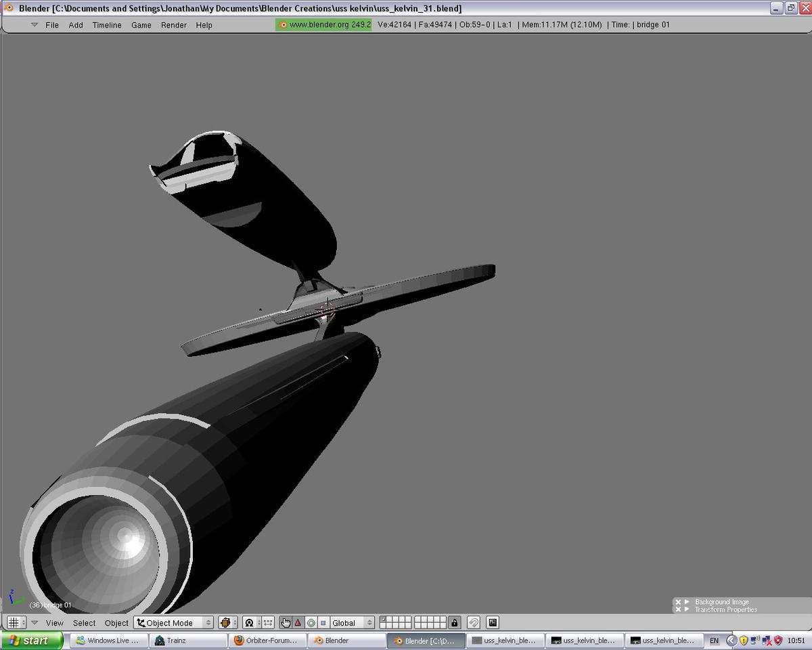Click the EN language indicator

coord(714,640)
